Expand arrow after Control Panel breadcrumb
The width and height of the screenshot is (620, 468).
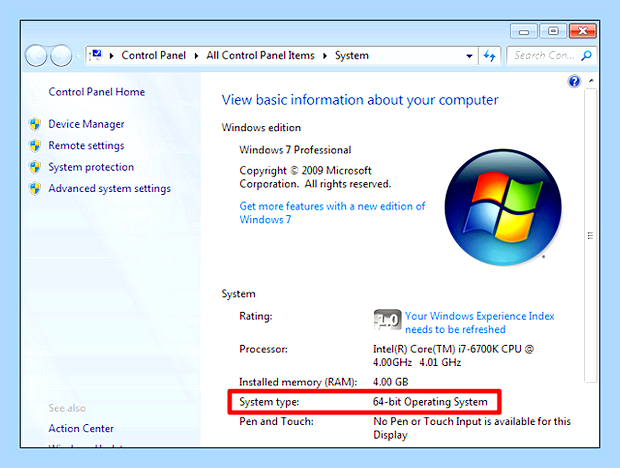pos(196,56)
